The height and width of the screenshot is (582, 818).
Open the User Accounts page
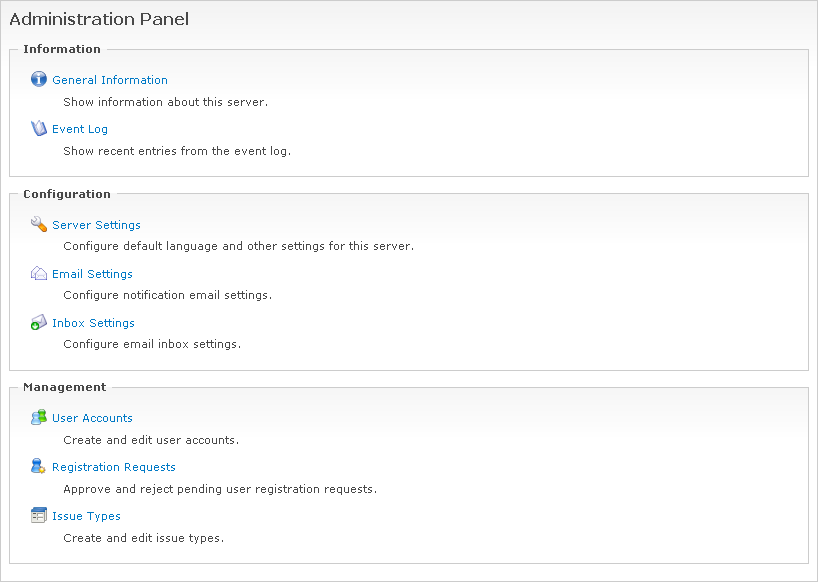click(x=92, y=418)
